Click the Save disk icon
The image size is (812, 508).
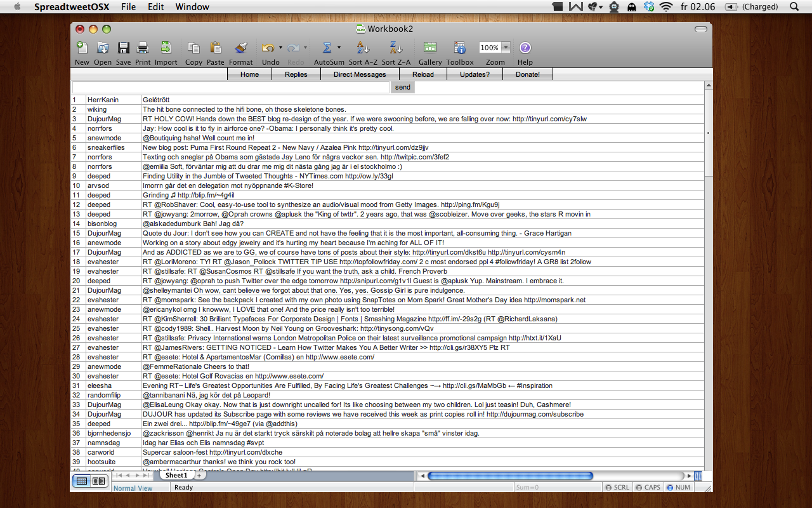tap(124, 48)
